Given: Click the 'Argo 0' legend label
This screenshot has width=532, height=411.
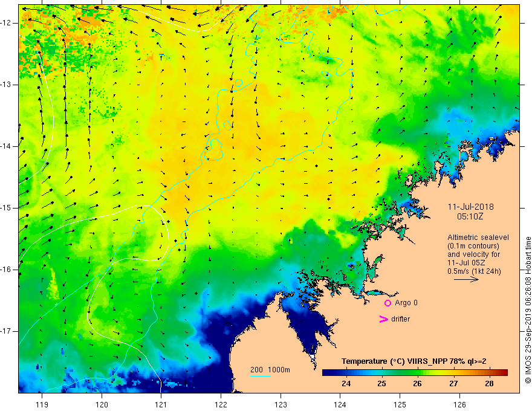Looking at the screenshot, I should coord(406,303).
